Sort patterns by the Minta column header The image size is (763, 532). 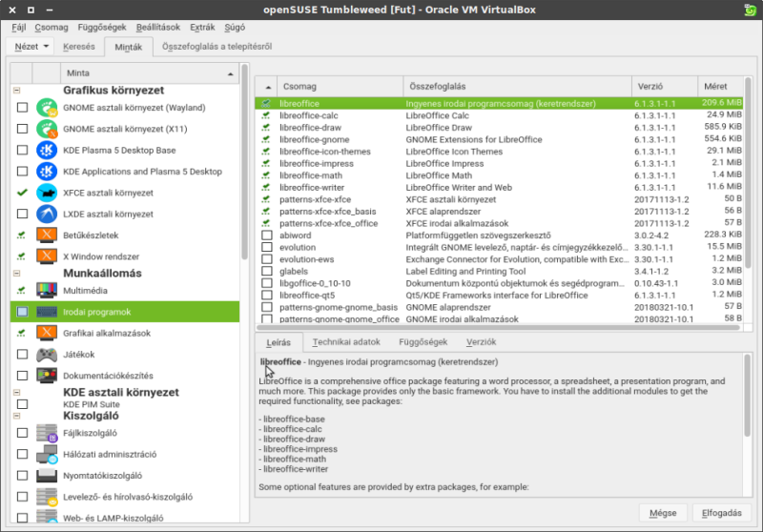(x=150, y=73)
